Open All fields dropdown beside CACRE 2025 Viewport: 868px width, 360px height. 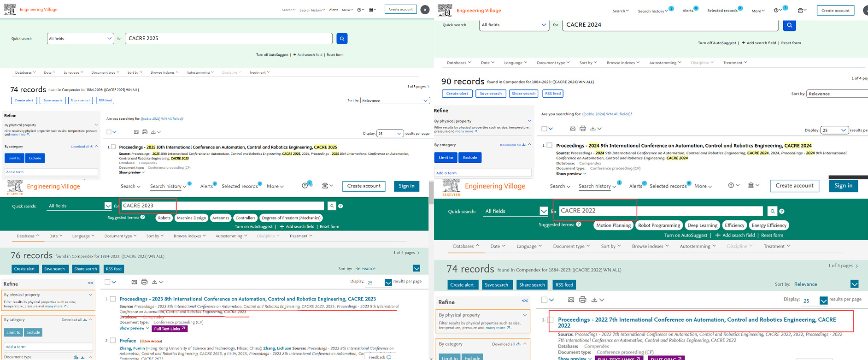click(80, 39)
